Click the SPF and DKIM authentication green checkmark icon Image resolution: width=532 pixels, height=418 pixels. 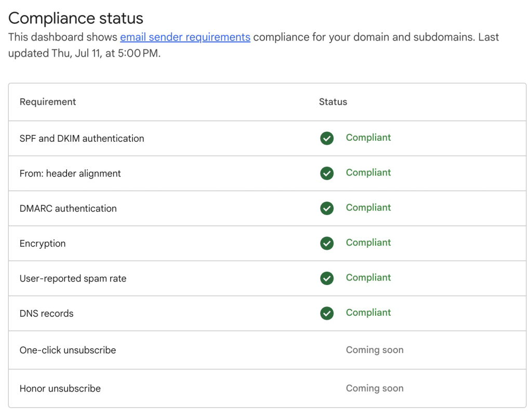click(327, 138)
